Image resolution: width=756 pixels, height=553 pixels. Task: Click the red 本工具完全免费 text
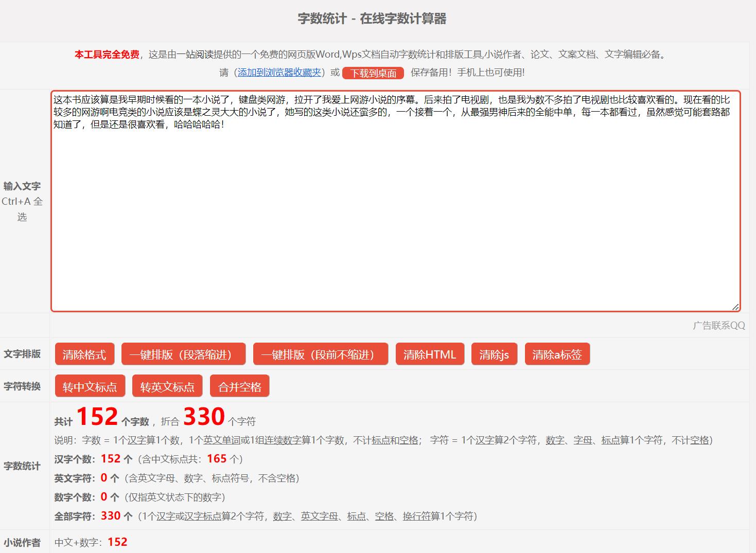click(107, 55)
